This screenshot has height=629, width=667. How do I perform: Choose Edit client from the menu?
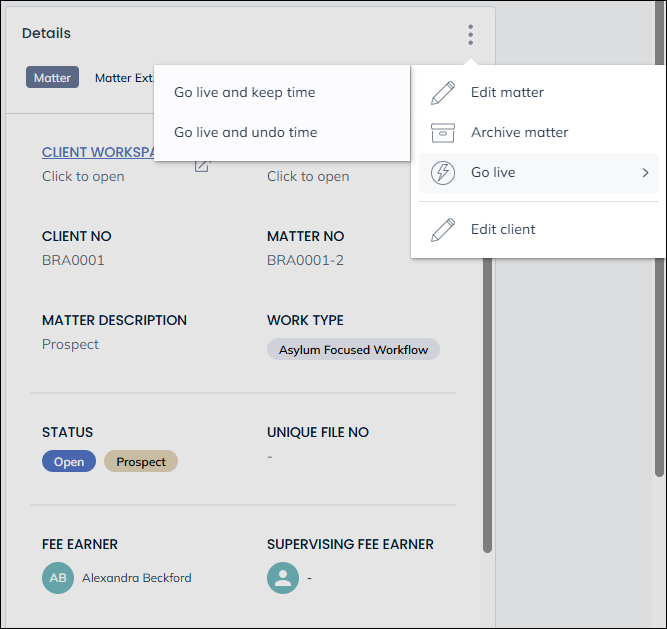503,229
